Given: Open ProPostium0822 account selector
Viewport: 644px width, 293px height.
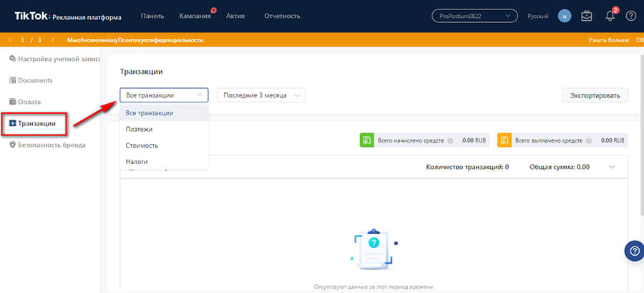Looking at the screenshot, I should click(474, 16).
